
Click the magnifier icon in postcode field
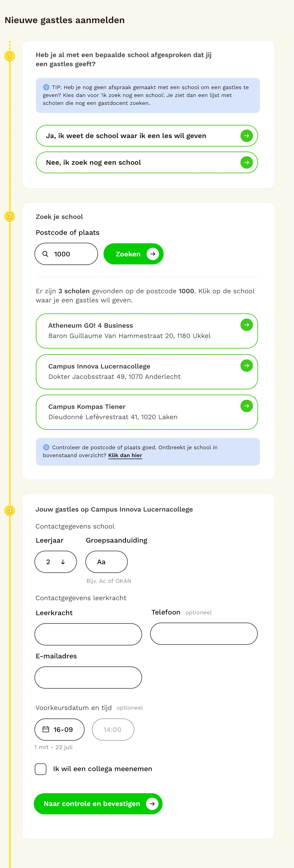45,254
